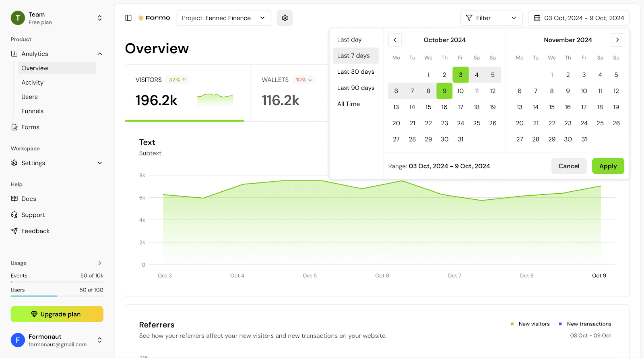Click the Analytics bar chart icon
Image resolution: width=644 pixels, height=358 pixels.
14,54
